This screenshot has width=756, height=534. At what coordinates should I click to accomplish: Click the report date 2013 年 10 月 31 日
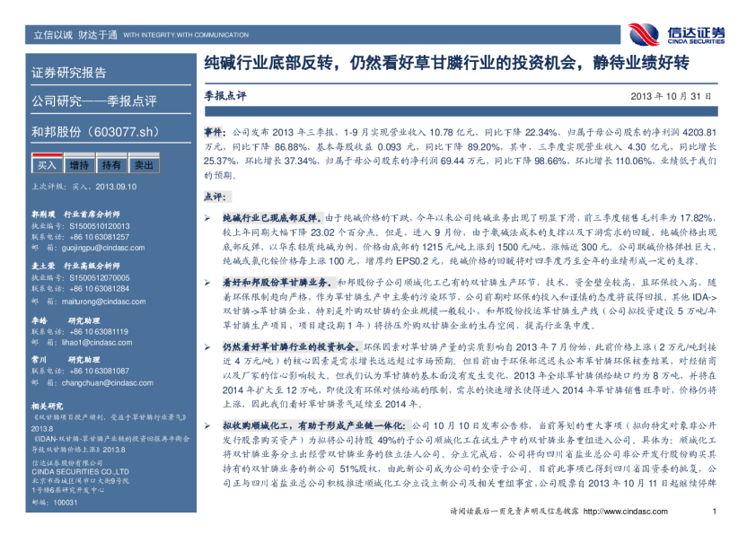pos(670,95)
